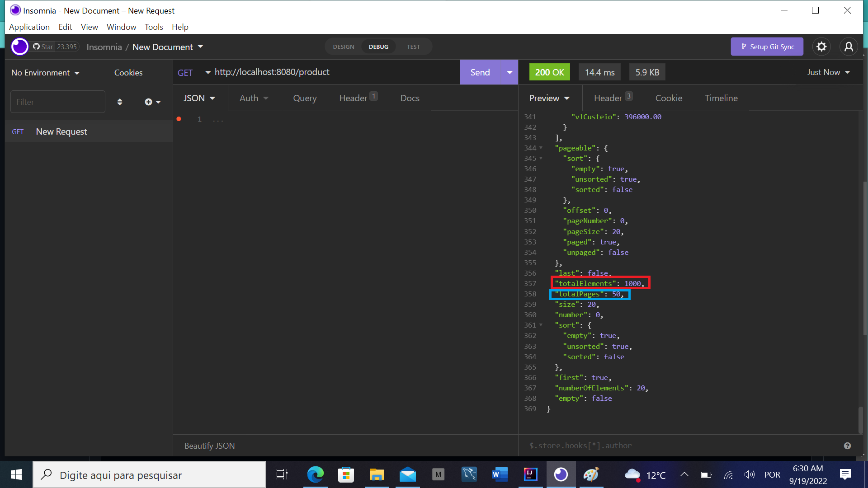This screenshot has width=868, height=488.
Task: Click the sidebar sort arrows icon
Action: point(120,102)
